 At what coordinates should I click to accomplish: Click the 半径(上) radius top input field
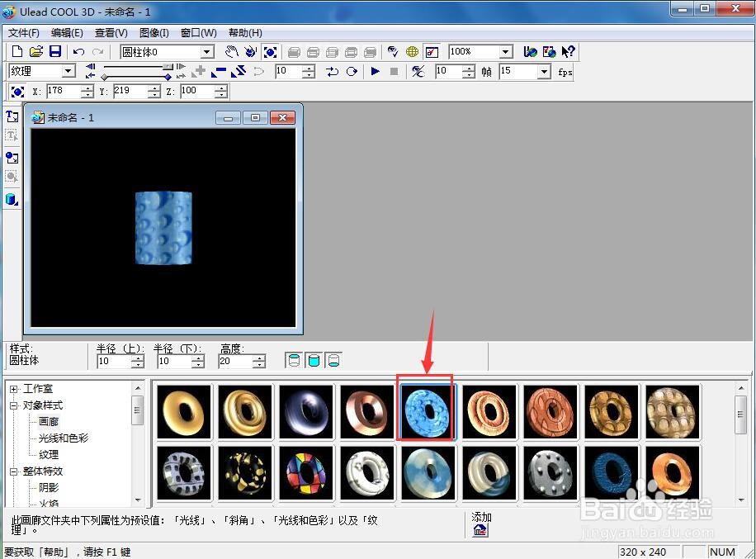(114, 361)
